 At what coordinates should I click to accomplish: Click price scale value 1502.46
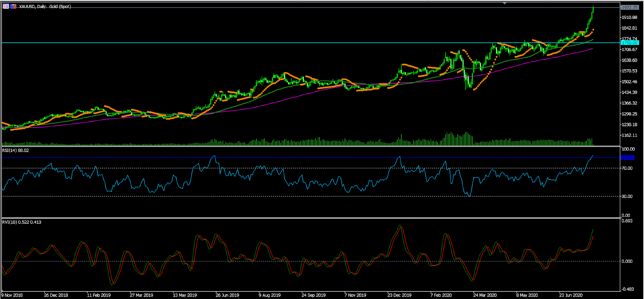click(x=630, y=82)
